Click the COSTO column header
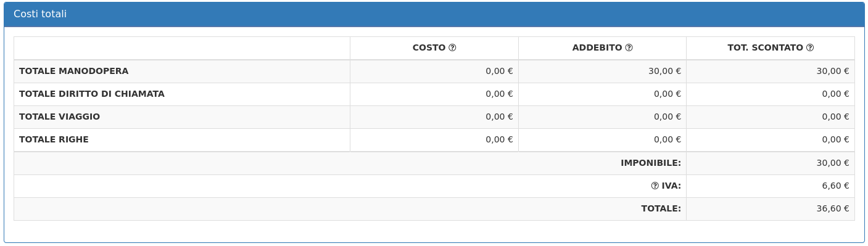The image size is (868, 246). [x=429, y=48]
